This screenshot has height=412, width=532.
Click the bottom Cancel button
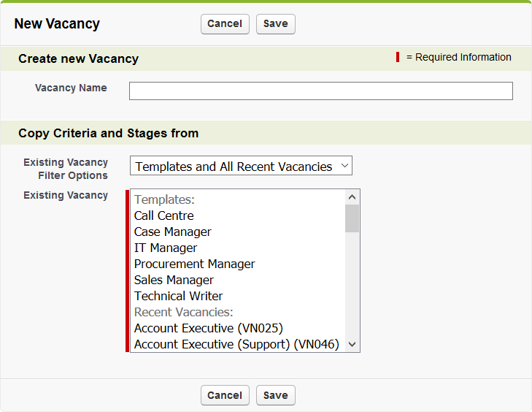[225, 395]
